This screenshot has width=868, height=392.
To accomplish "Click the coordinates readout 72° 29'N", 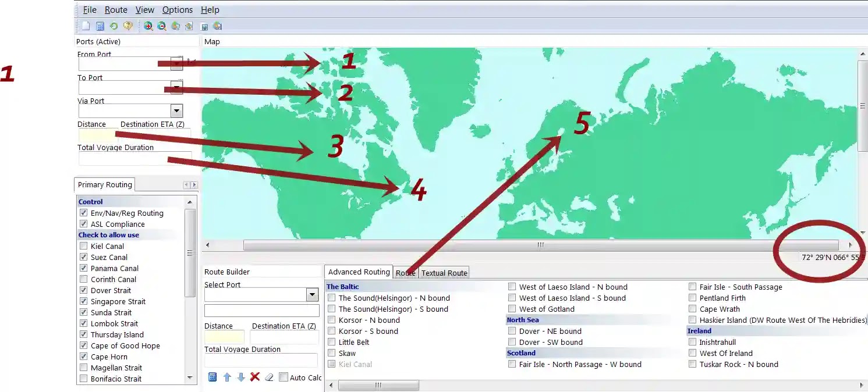I will 834,257.
